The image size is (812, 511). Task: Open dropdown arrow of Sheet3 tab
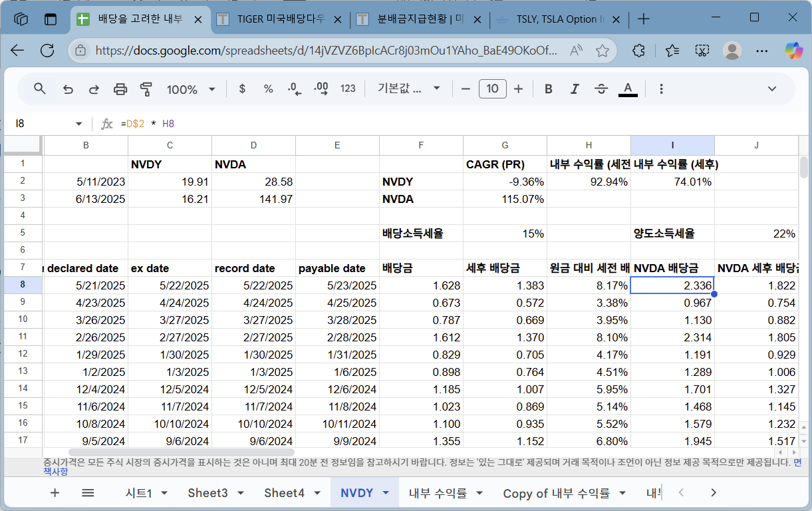[x=240, y=493]
